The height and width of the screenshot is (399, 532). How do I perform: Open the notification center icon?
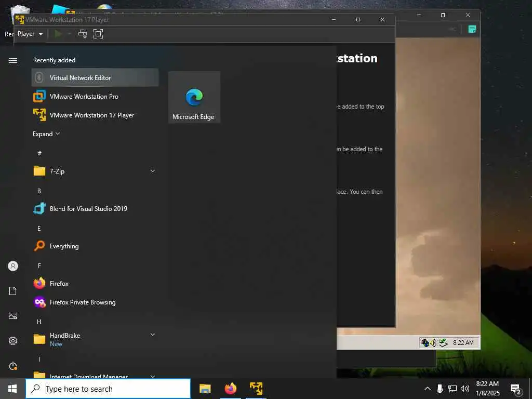pos(516,389)
